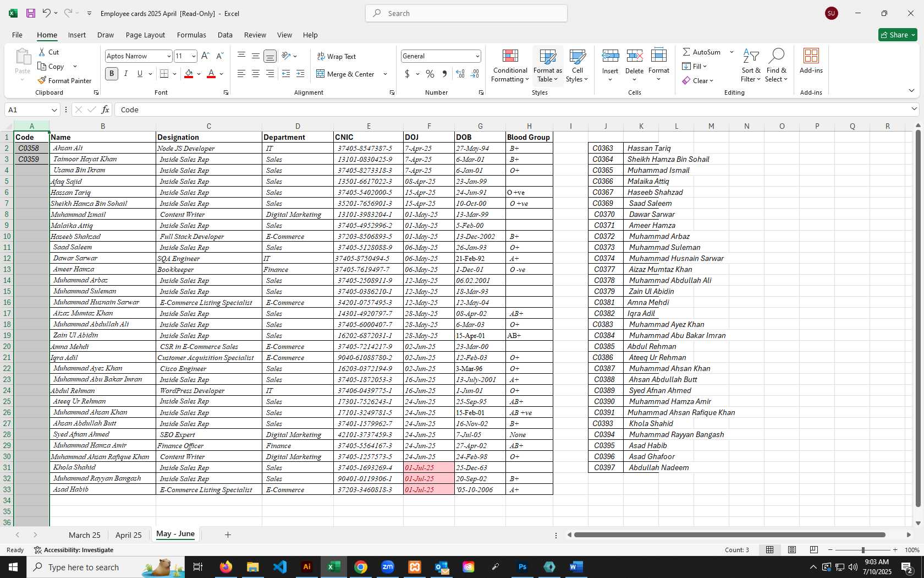
Task: Click the Accounting Number Format dollar icon
Action: (408, 74)
